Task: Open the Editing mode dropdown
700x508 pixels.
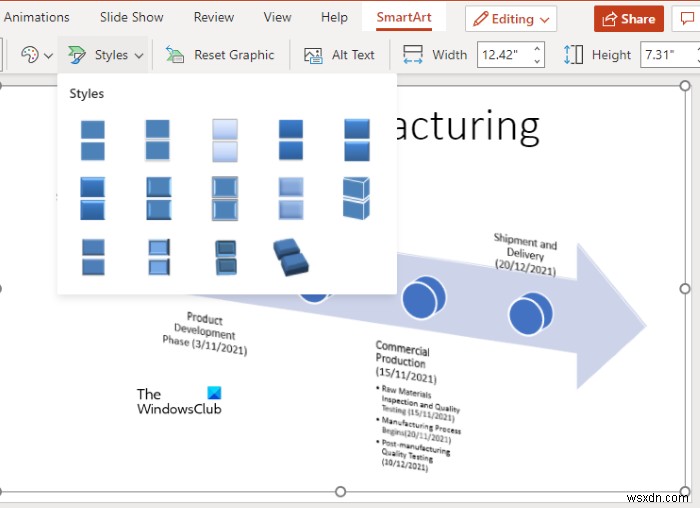Action: pyautogui.click(x=511, y=19)
